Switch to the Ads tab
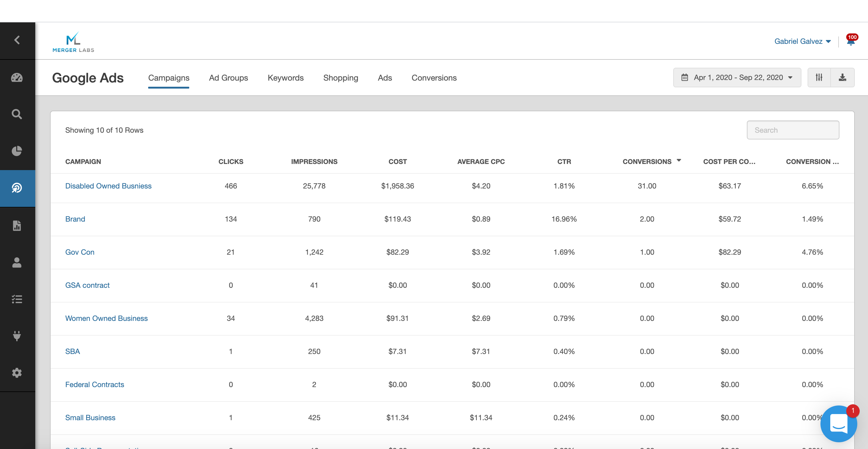868x449 pixels. click(385, 78)
